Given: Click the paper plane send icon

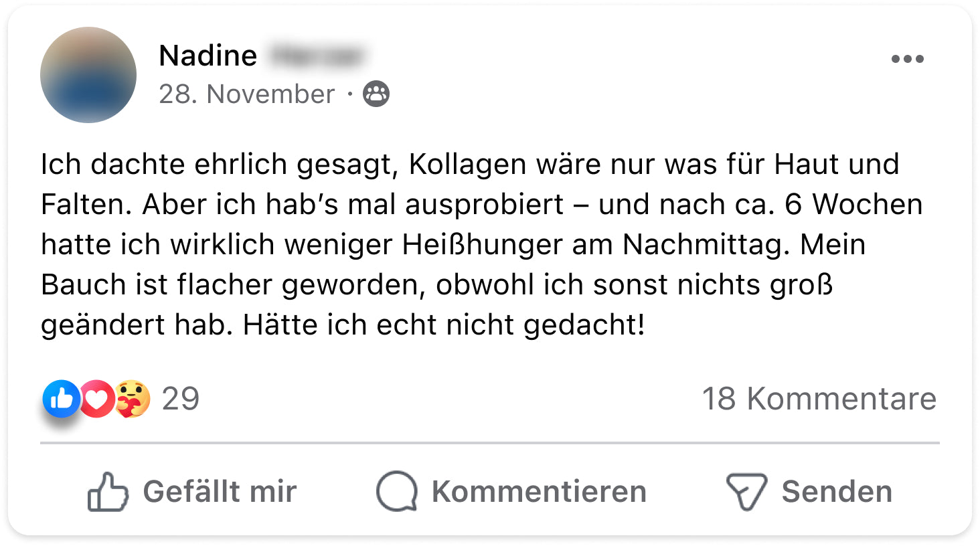Looking at the screenshot, I should 746,492.
